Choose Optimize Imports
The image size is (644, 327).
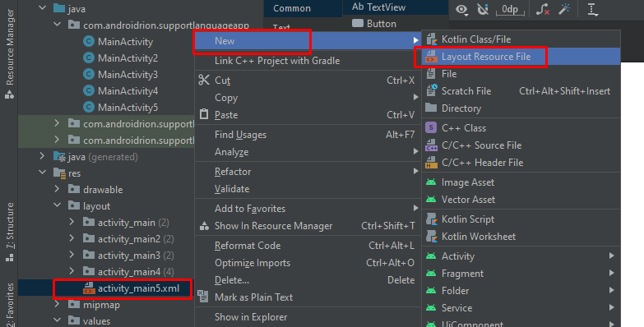(x=308, y=263)
